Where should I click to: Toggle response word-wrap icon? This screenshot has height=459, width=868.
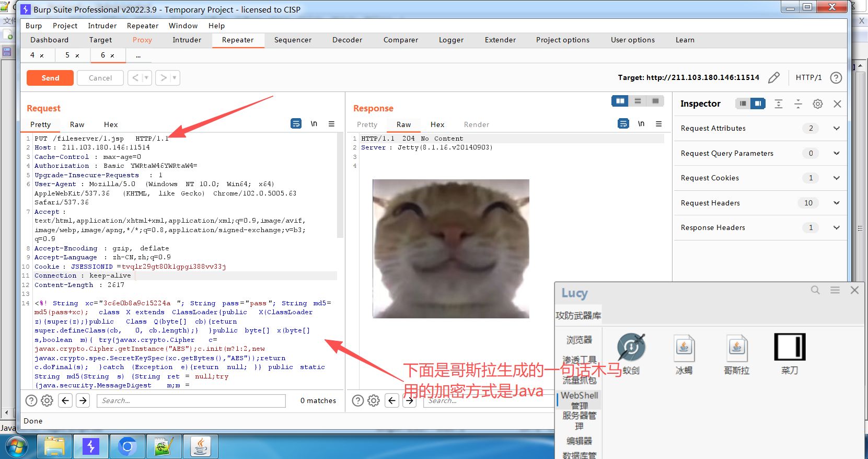tap(623, 124)
